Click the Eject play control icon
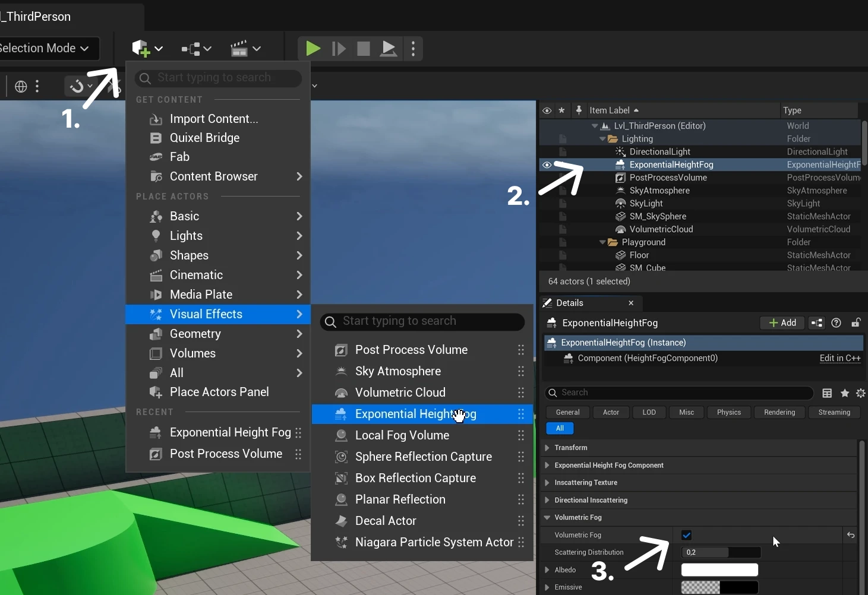Viewport: 868px width, 595px height. (x=388, y=49)
